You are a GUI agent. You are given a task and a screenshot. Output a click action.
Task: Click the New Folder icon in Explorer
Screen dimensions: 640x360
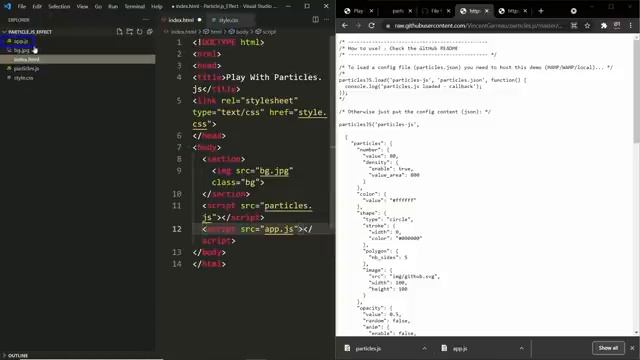pyautogui.click(x=129, y=31)
